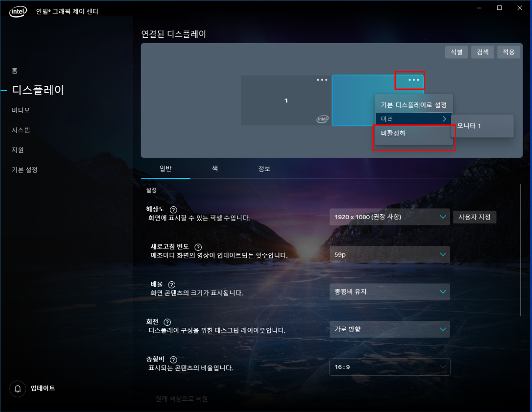Open the 가로 방향 rotation dropdown
This screenshot has width=532, height=412.
click(x=390, y=329)
